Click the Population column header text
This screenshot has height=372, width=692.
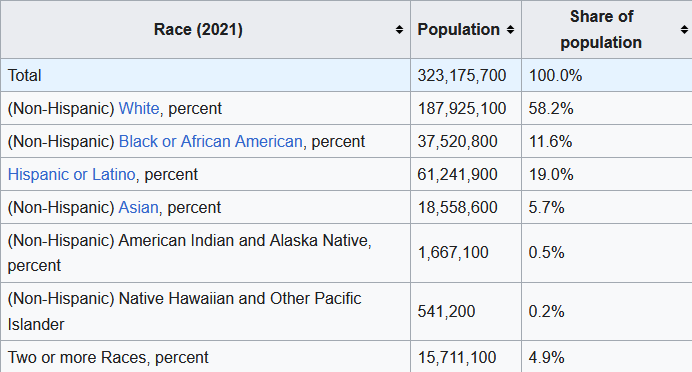pos(458,30)
